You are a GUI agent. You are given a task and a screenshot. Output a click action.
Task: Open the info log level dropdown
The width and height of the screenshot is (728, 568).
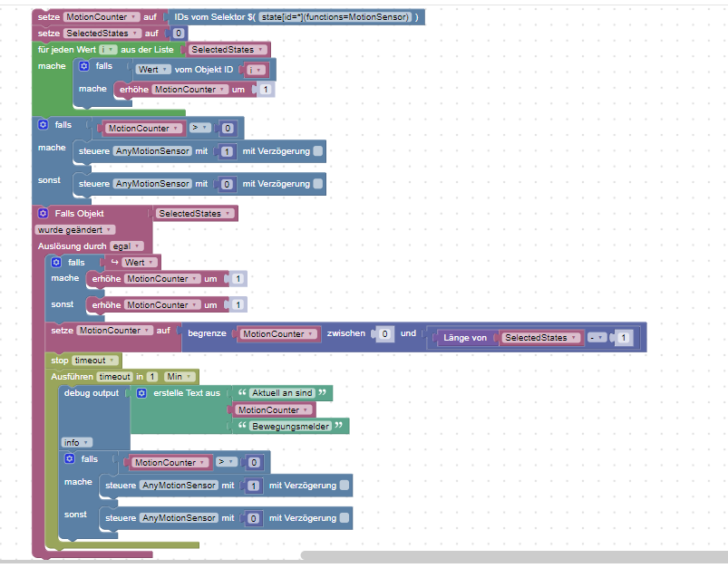[76, 442]
